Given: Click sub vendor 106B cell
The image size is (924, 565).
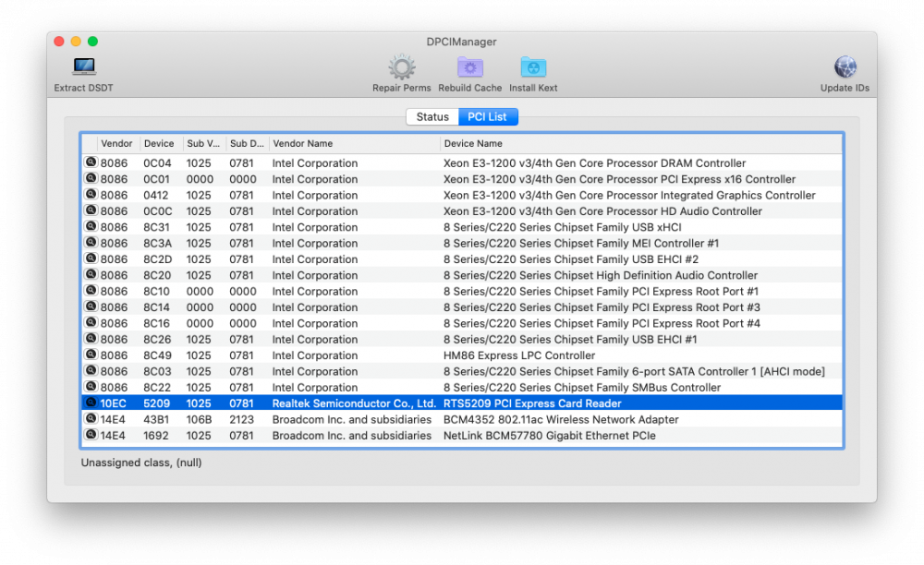Looking at the screenshot, I should coord(199,420).
